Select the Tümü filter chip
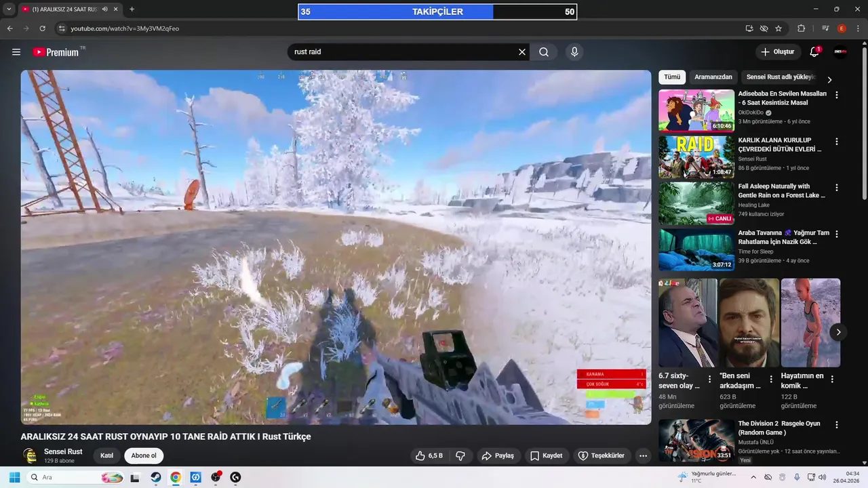868x488 pixels. coord(672,77)
